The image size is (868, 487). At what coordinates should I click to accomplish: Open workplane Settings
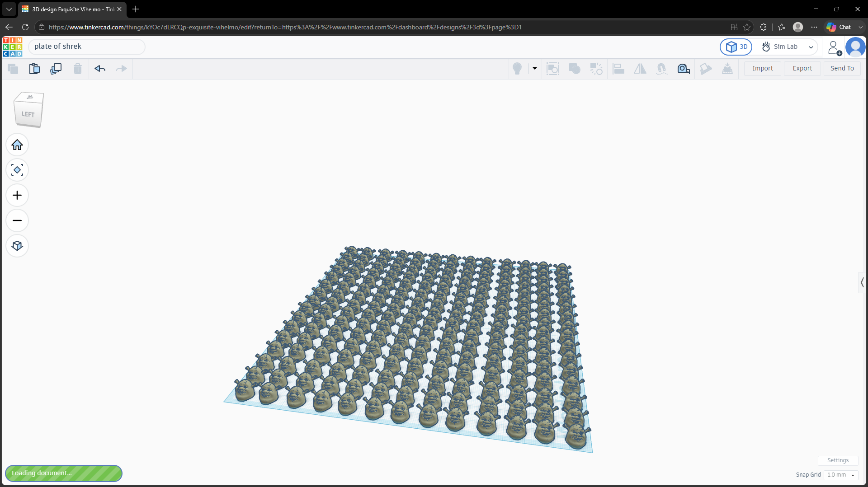pyautogui.click(x=838, y=460)
